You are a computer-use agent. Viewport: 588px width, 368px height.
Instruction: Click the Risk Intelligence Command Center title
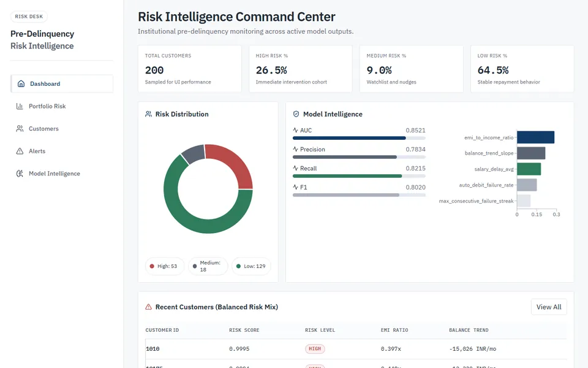click(236, 17)
